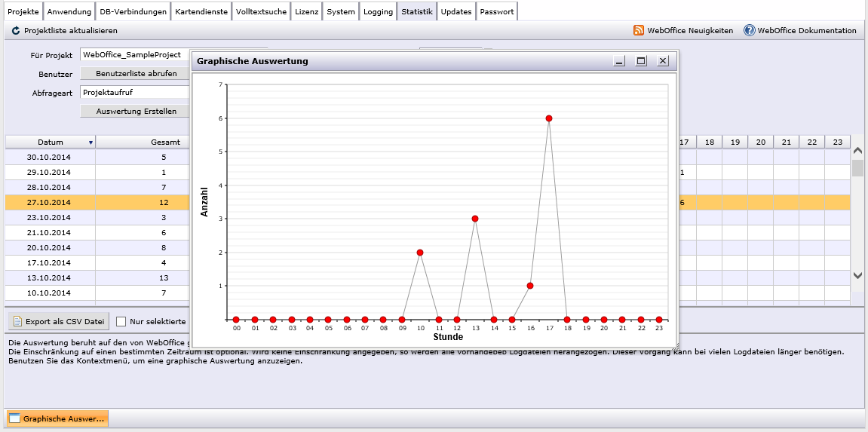This screenshot has height=432, width=868.
Task: Click the document icon on CSV export button
Action: click(18, 322)
